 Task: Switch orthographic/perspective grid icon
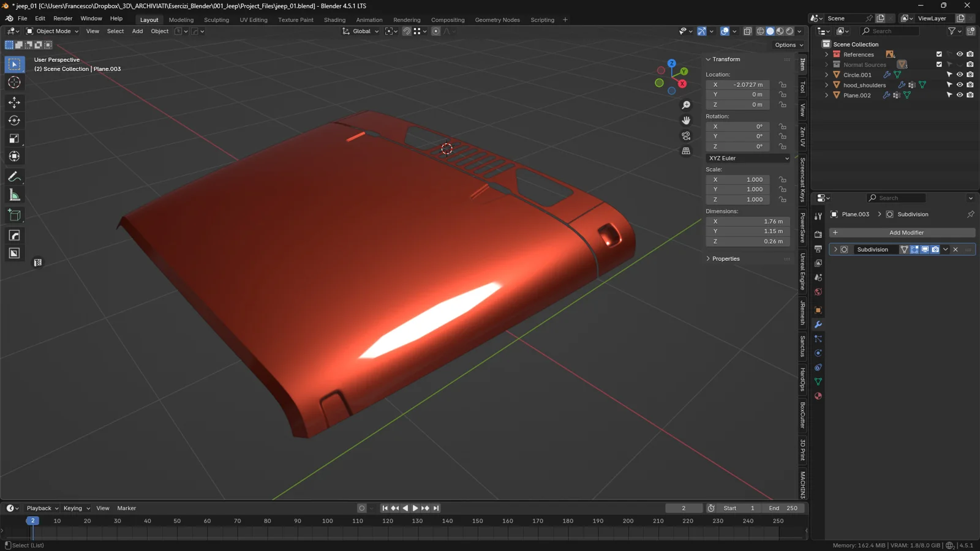click(x=686, y=151)
